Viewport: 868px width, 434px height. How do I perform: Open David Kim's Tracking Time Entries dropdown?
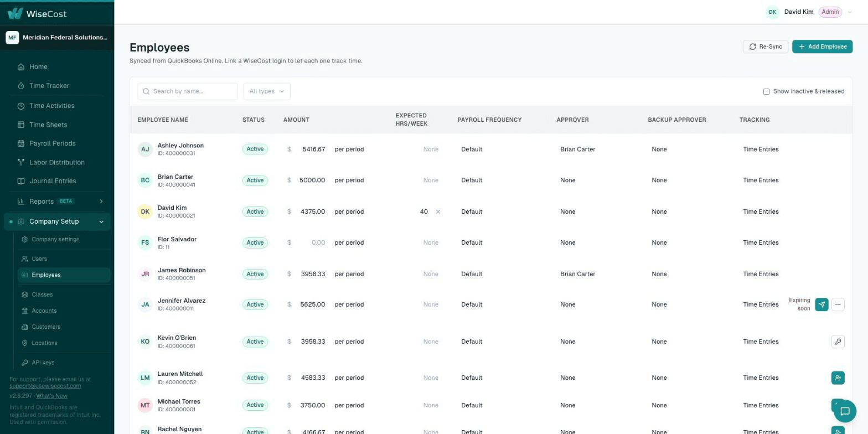click(761, 211)
